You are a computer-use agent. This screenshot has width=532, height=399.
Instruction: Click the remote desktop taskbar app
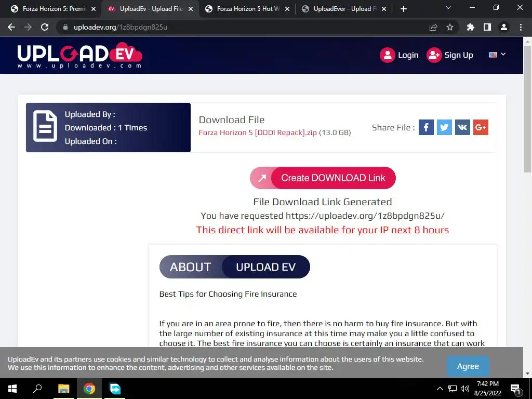click(115, 389)
